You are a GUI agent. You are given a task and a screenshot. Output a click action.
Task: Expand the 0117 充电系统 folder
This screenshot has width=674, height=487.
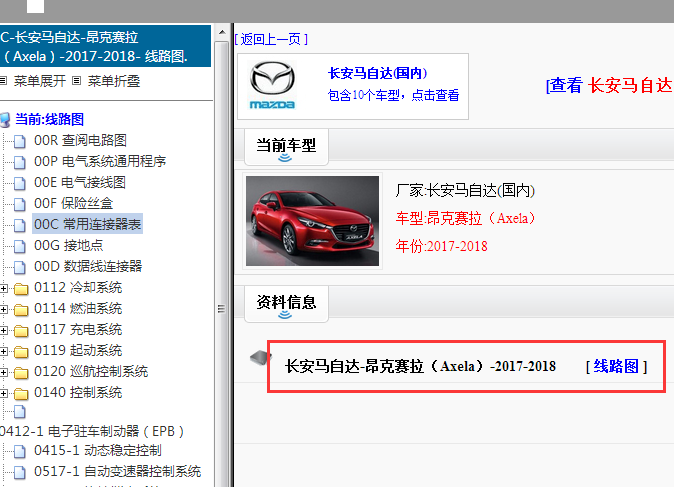(x=3, y=330)
